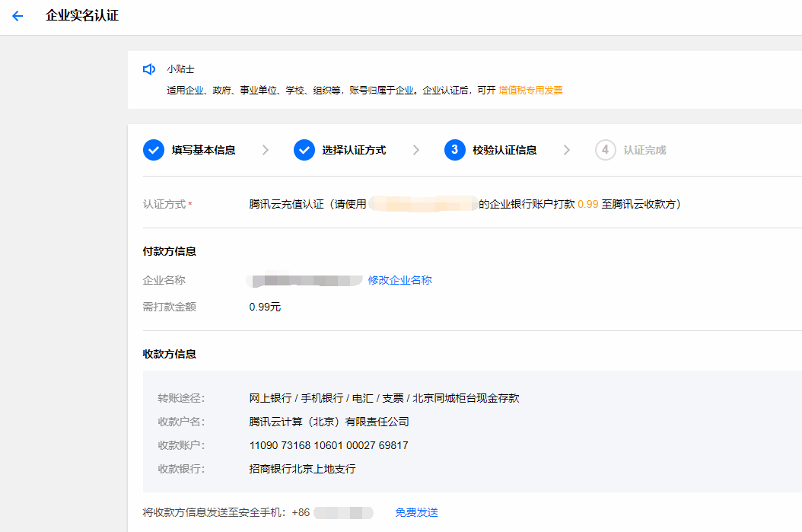The width and height of the screenshot is (802, 532).
Task: Click the speaker icon beside 小贴士
Action: [149, 69]
